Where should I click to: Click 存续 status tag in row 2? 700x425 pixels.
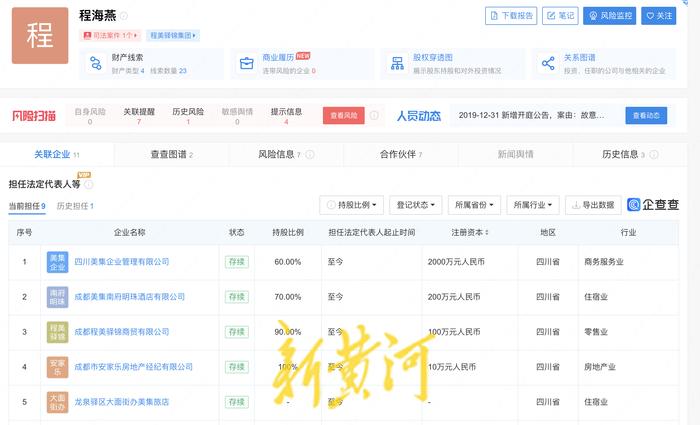pos(237,297)
